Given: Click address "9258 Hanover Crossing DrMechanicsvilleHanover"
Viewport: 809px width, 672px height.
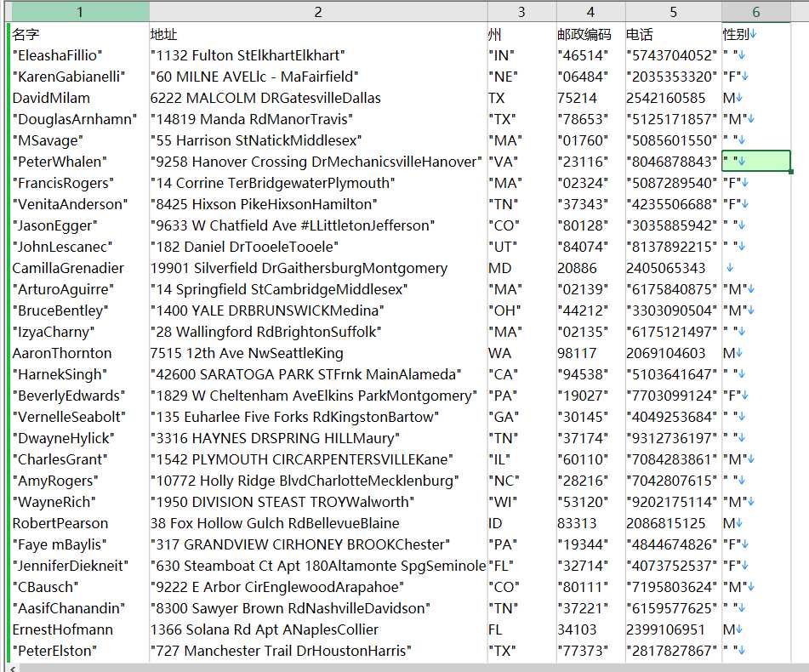Looking at the screenshot, I should (318, 162).
